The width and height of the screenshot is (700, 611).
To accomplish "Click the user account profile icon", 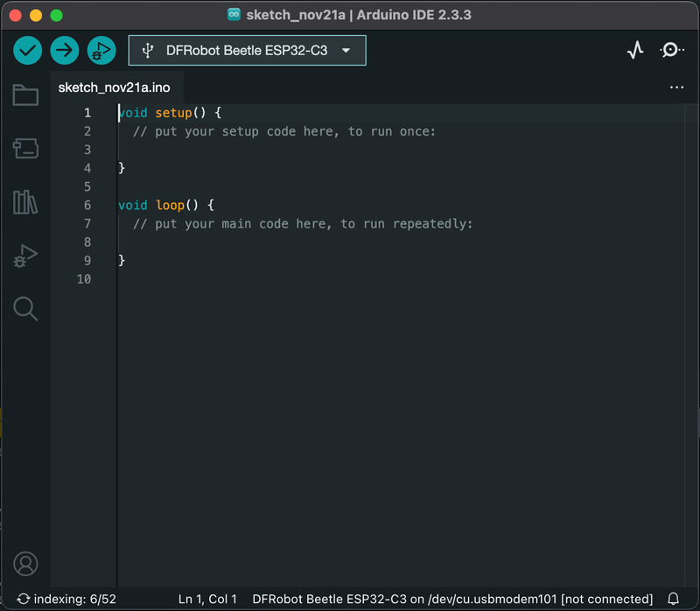I will tap(25, 563).
